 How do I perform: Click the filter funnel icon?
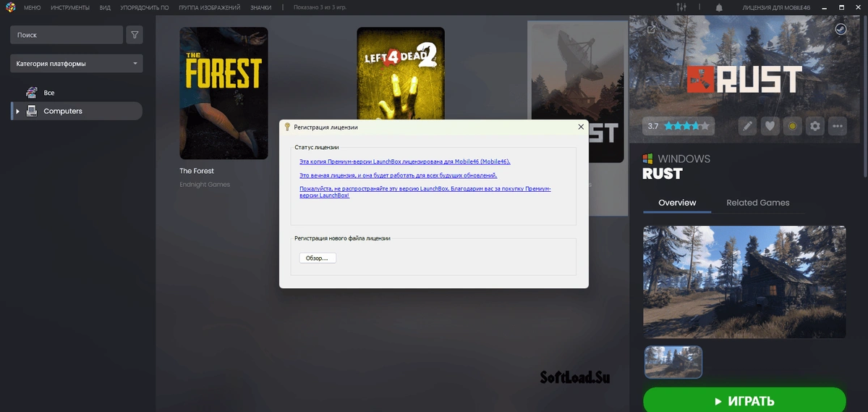135,35
